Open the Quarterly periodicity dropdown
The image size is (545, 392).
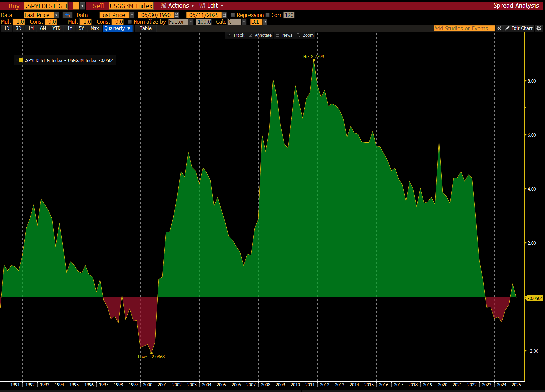(117, 28)
